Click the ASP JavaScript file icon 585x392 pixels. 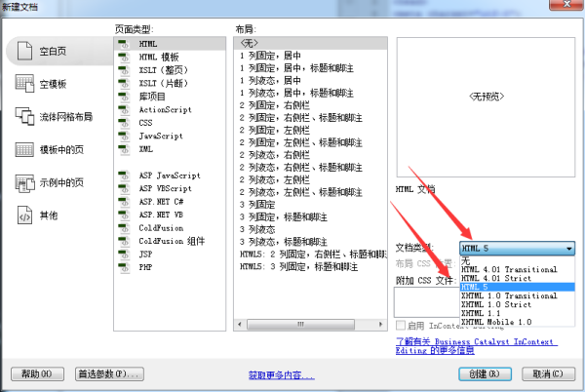(124, 176)
